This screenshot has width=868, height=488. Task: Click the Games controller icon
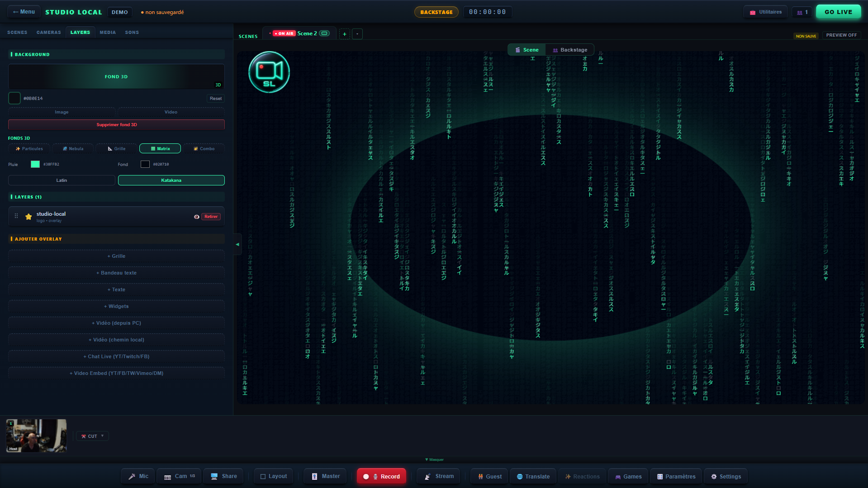[618, 477]
